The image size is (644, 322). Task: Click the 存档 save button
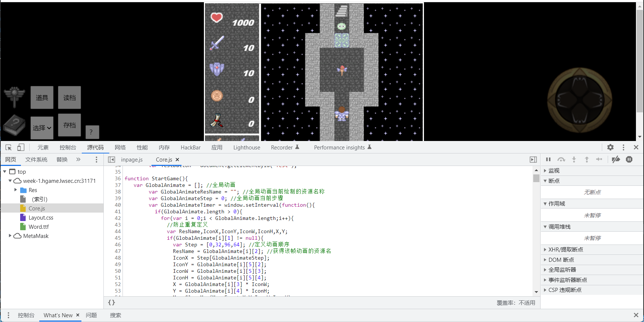click(x=69, y=125)
